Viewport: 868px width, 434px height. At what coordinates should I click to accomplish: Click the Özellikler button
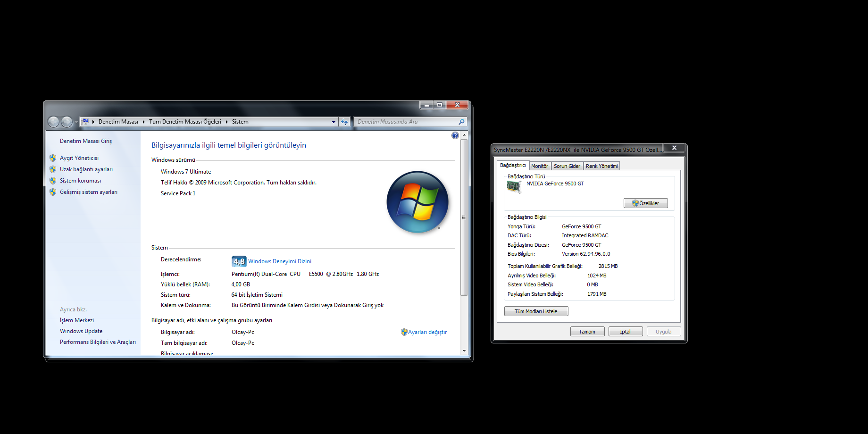pos(646,203)
